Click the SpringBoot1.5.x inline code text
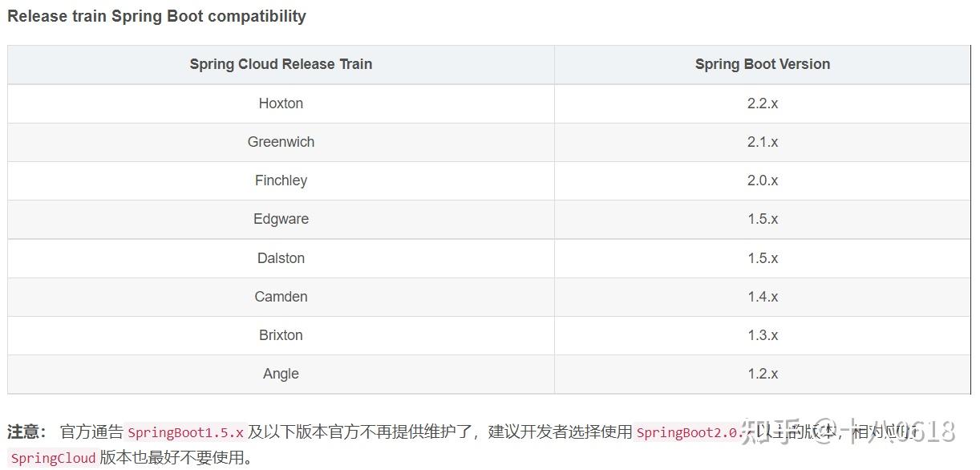The image size is (980, 470). [185, 432]
